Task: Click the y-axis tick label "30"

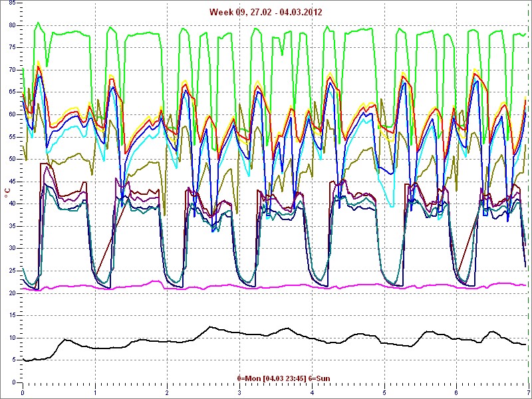Action: (12, 248)
